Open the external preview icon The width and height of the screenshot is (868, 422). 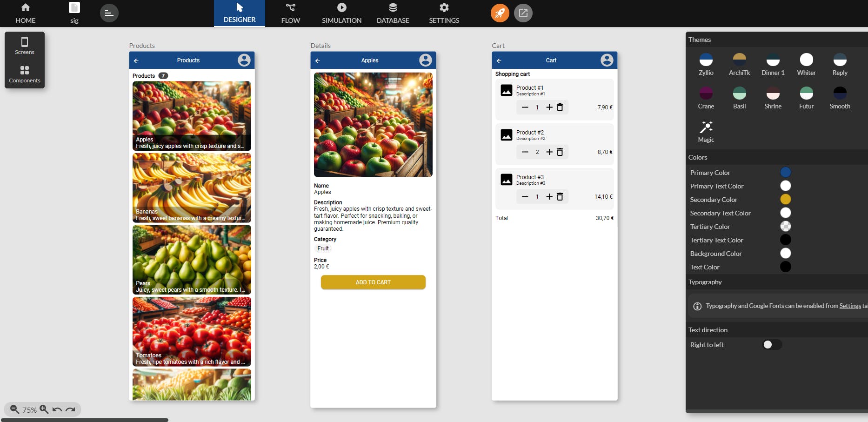click(x=523, y=13)
